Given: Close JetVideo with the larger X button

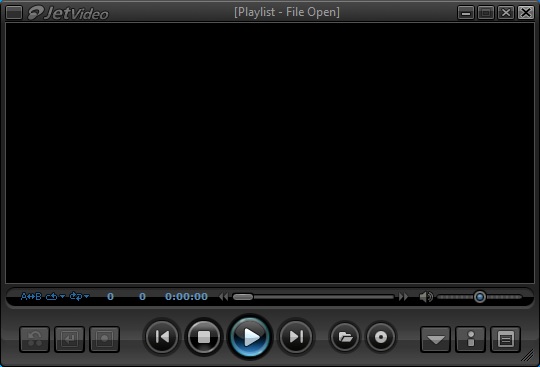Looking at the screenshot, I should [x=526, y=13].
